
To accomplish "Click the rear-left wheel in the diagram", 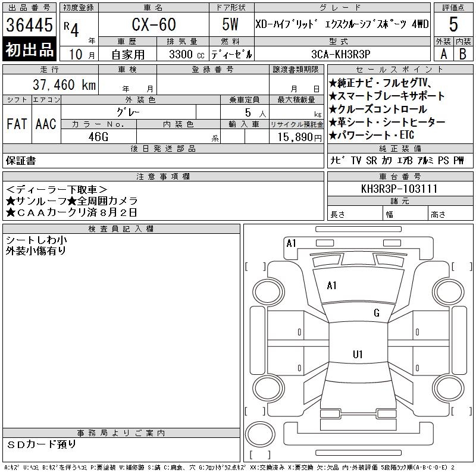I will click(268, 388).
